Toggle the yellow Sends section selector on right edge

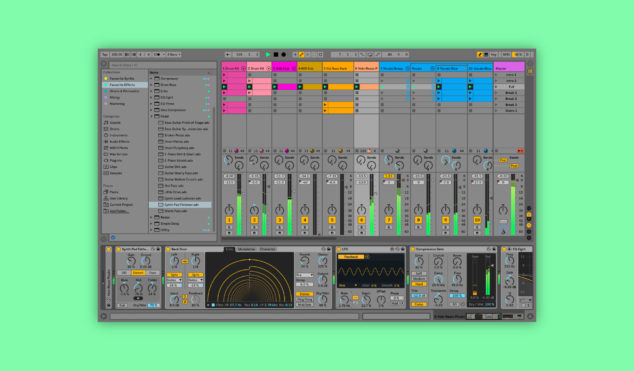(529, 214)
